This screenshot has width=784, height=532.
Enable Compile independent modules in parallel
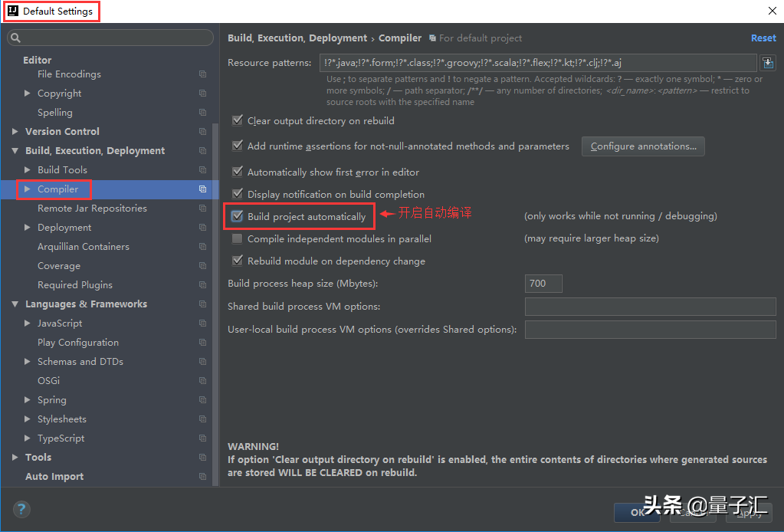238,238
